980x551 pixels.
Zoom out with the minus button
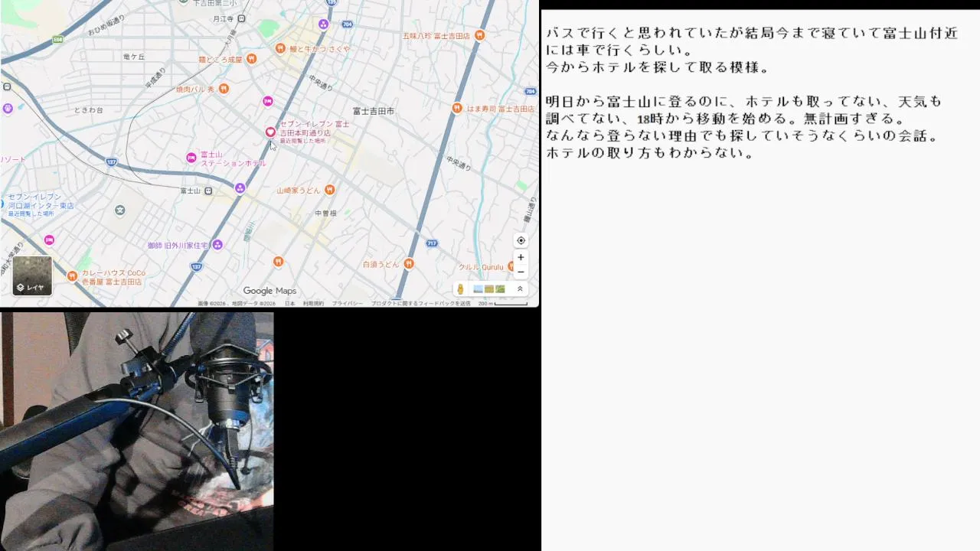(x=521, y=272)
